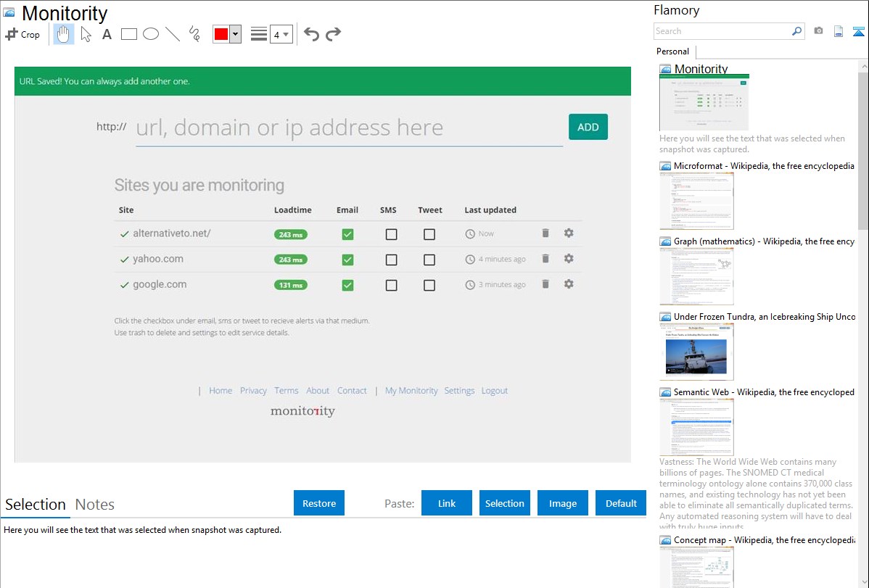Select the Microformat - Wikipedia snapshot title
This screenshot has height=588, width=869.
(764, 166)
